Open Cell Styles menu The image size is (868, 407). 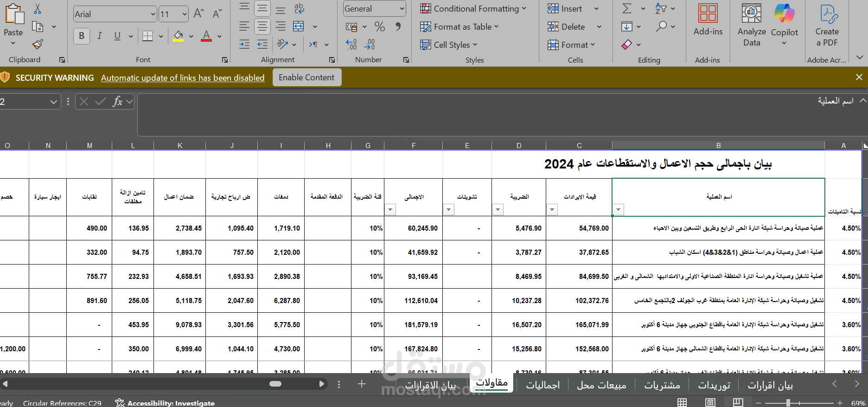coord(449,45)
